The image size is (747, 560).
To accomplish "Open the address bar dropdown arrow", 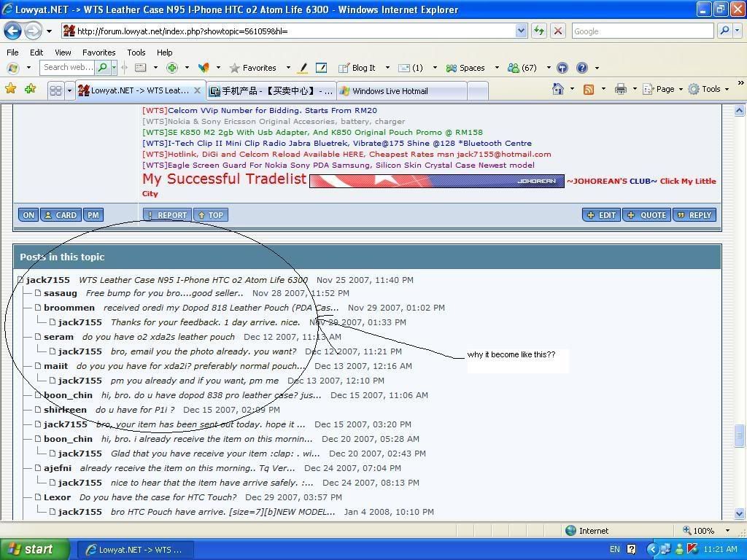I will pyautogui.click(x=519, y=31).
